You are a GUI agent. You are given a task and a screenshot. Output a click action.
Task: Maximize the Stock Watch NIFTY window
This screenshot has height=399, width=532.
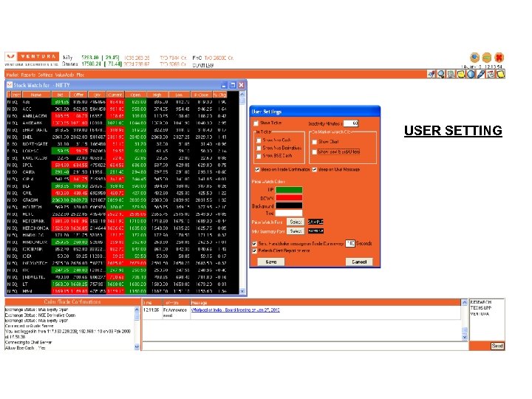[x=233, y=85]
